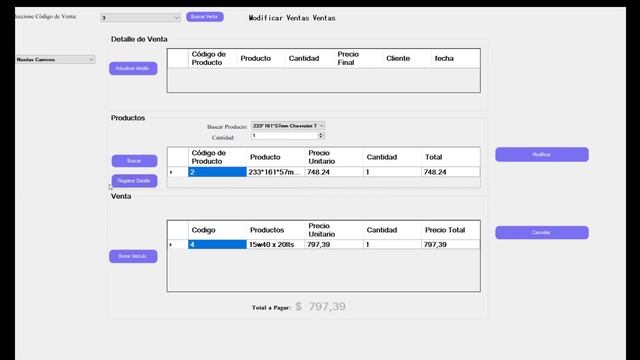This screenshot has height=360, width=640.
Task: Click the Codigo header in Venta table
Action: point(217,230)
